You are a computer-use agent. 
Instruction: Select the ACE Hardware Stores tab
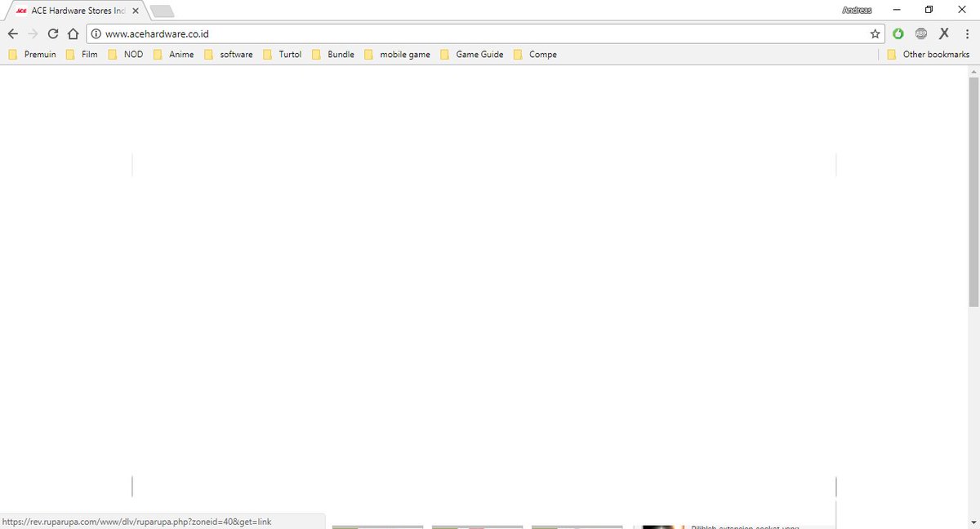pyautogui.click(x=78, y=11)
